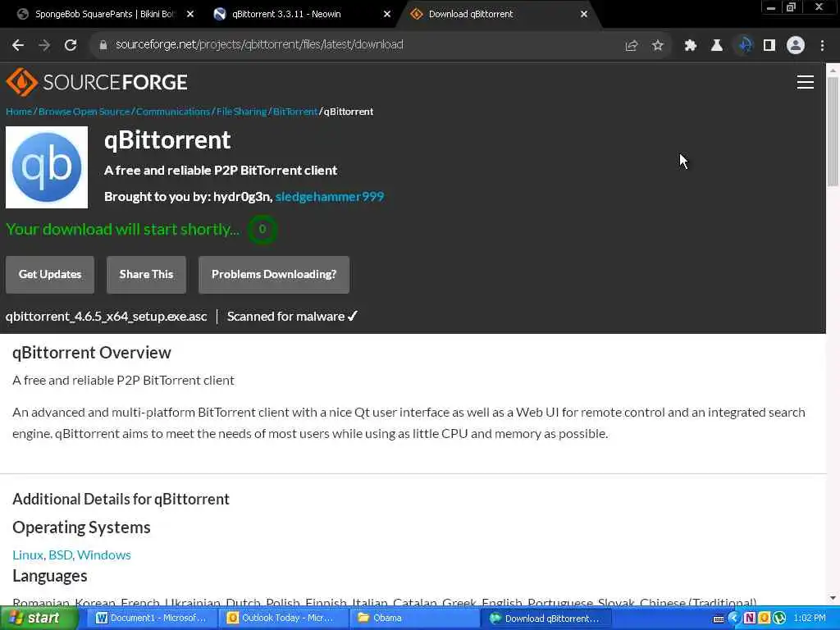Viewport: 840px width, 630px height.
Task: Switch to Document1 Microsoft Word taskbar item
Action: pyautogui.click(x=152, y=619)
